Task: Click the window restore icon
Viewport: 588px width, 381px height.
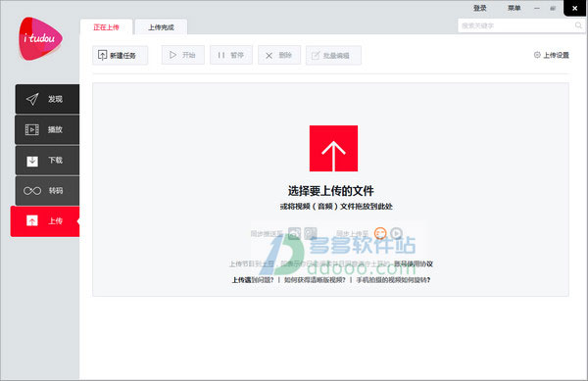Action: pos(553,8)
